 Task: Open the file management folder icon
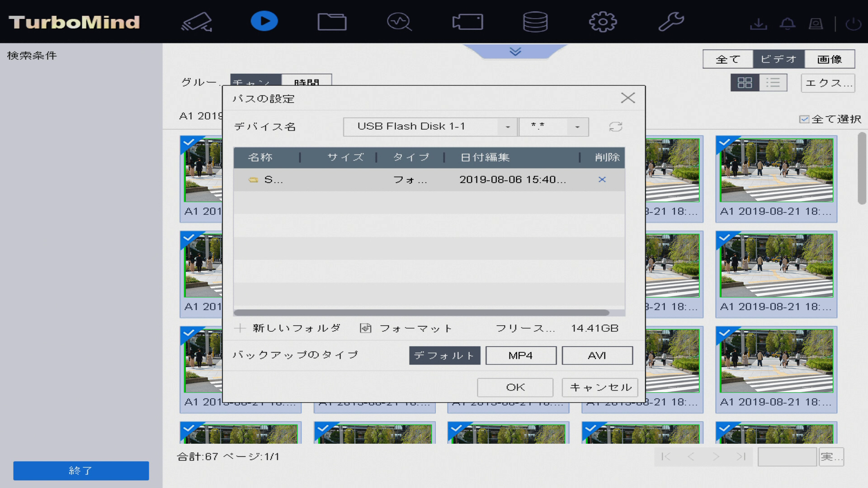(x=332, y=22)
